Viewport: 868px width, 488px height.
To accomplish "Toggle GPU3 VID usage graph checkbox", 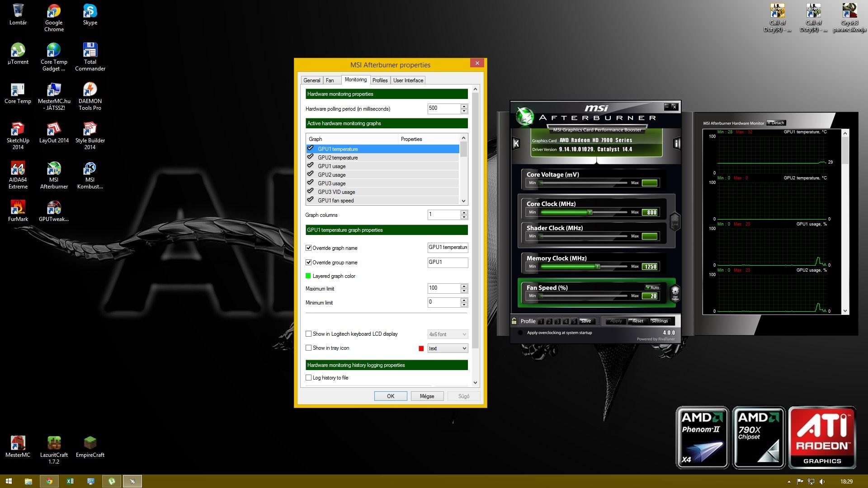I will coord(310,191).
